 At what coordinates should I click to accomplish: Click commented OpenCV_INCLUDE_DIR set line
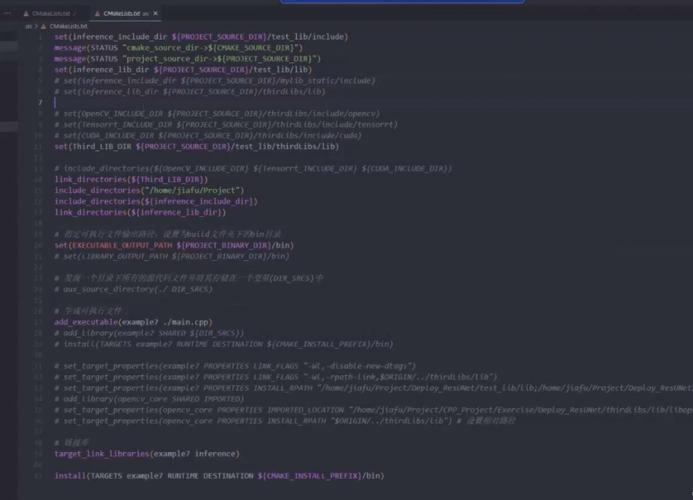pyautogui.click(x=217, y=114)
